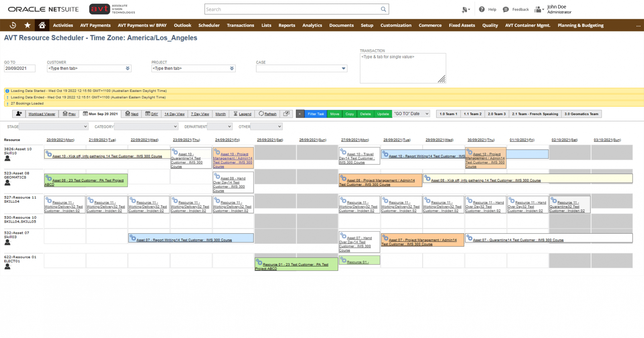Open the Scheduler menu
644x338 pixels.
(209, 25)
